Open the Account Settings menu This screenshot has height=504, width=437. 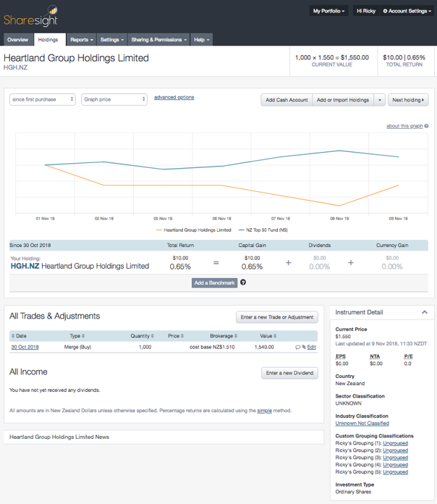coord(407,11)
